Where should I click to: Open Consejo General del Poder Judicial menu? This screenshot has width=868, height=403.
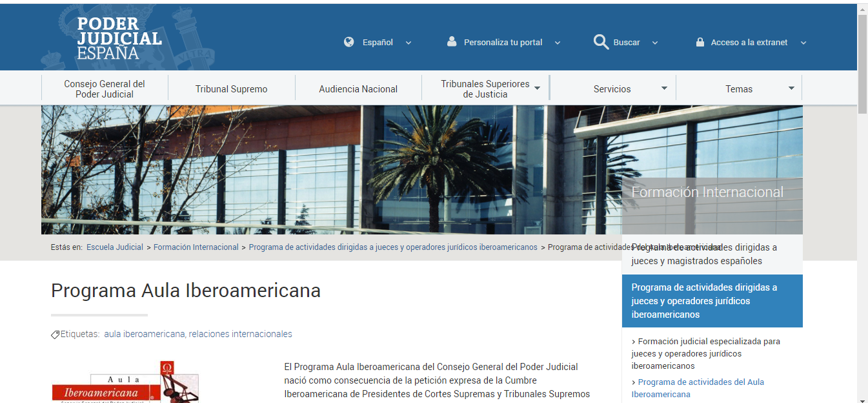tap(105, 89)
